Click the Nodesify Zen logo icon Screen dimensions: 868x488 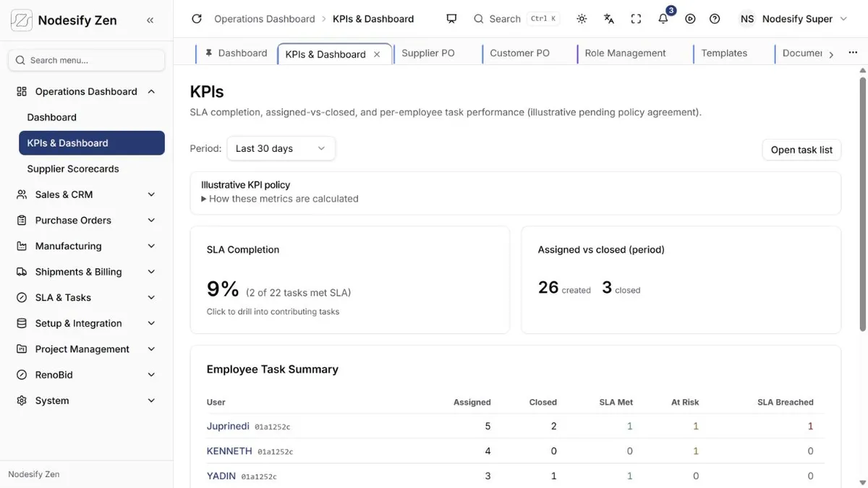[21, 20]
